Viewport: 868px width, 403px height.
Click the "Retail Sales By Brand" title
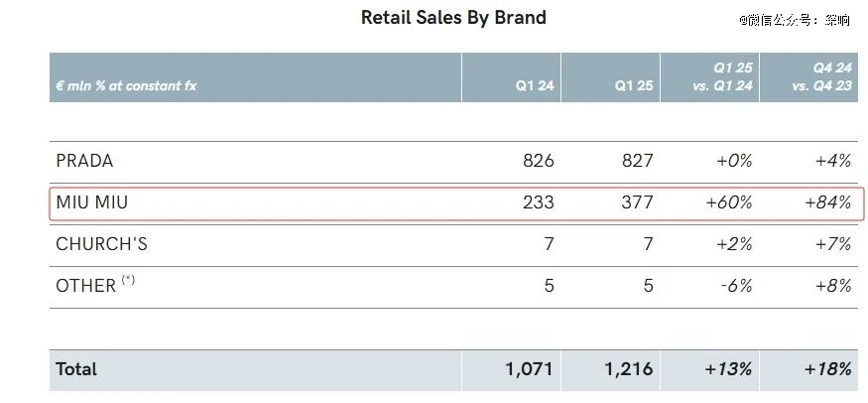click(453, 17)
